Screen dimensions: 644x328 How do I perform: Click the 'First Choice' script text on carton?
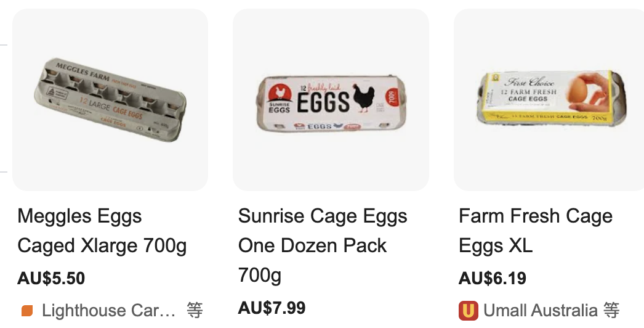pyautogui.click(x=529, y=83)
